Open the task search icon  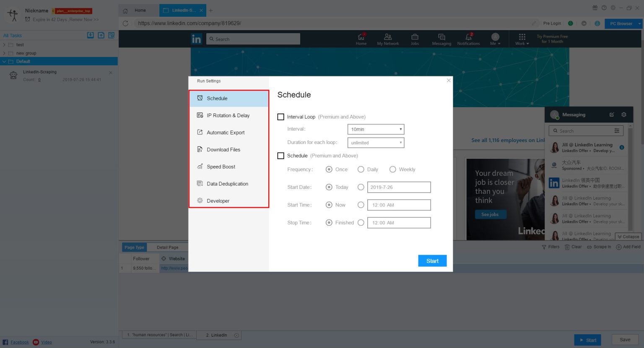coord(111,35)
